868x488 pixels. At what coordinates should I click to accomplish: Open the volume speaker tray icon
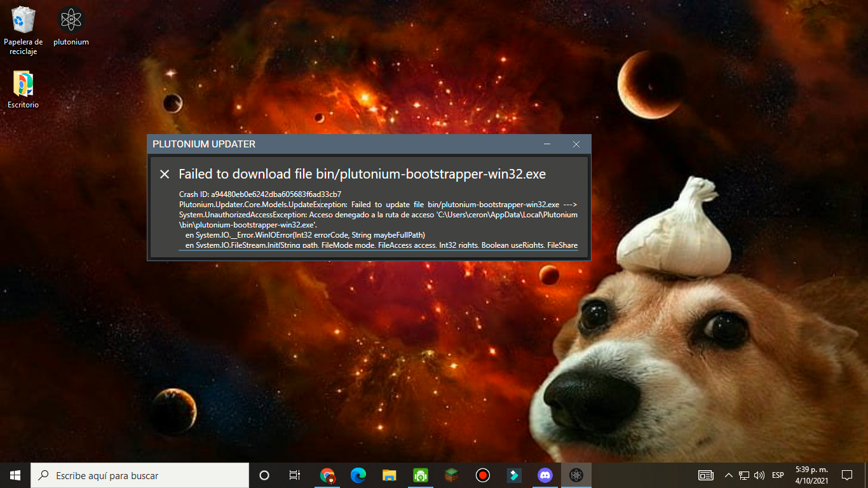click(759, 475)
